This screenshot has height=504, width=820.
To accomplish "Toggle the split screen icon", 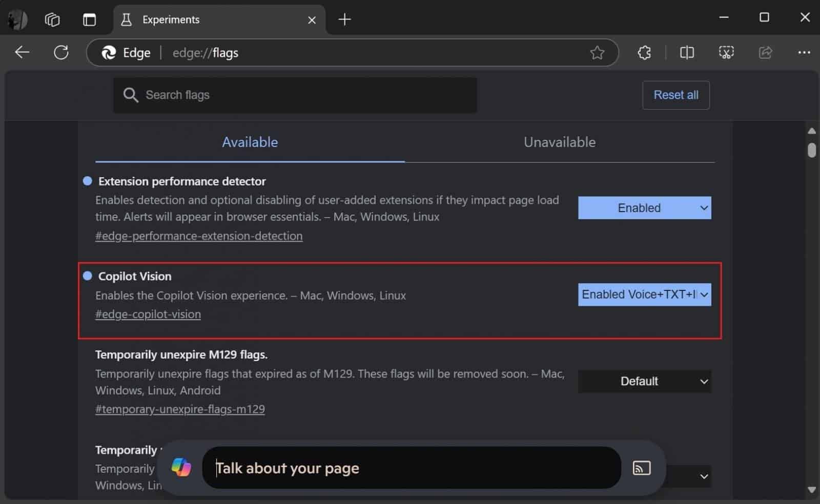I will [687, 52].
